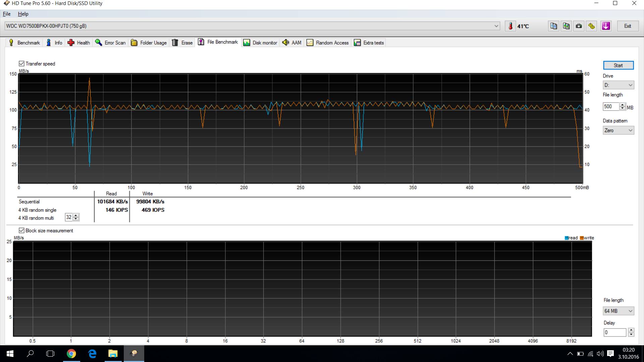Viewport: 644px width, 362px height.
Task: Decrease the 4 KB random multi value
Action: (76, 219)
